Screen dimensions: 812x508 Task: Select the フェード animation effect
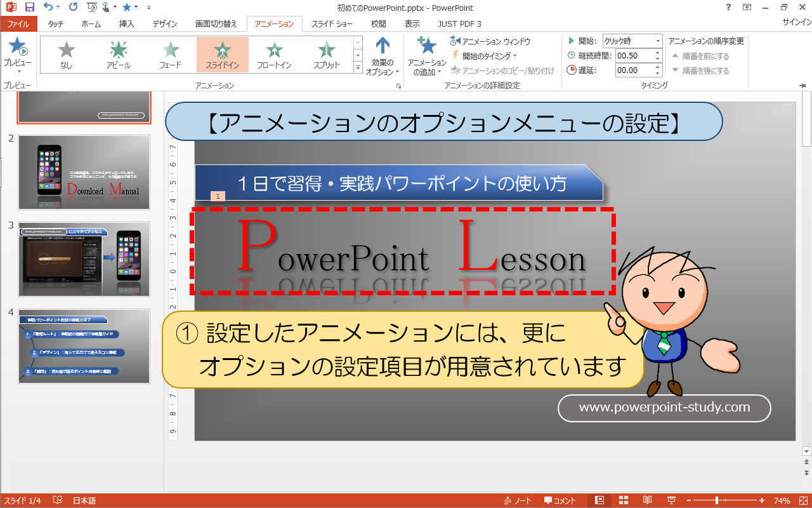pyautogui.click(x=170, y=54)
